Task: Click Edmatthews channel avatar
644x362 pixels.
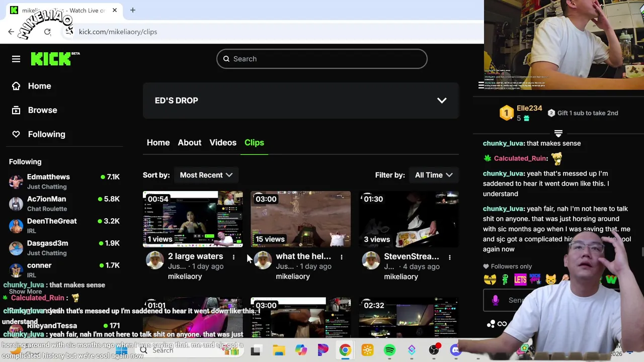Action: (x=16, y=182)
